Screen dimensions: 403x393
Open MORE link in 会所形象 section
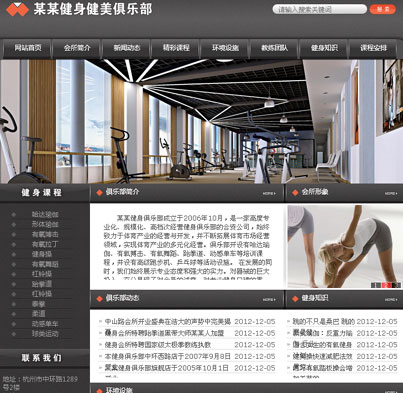click(391, 193)
